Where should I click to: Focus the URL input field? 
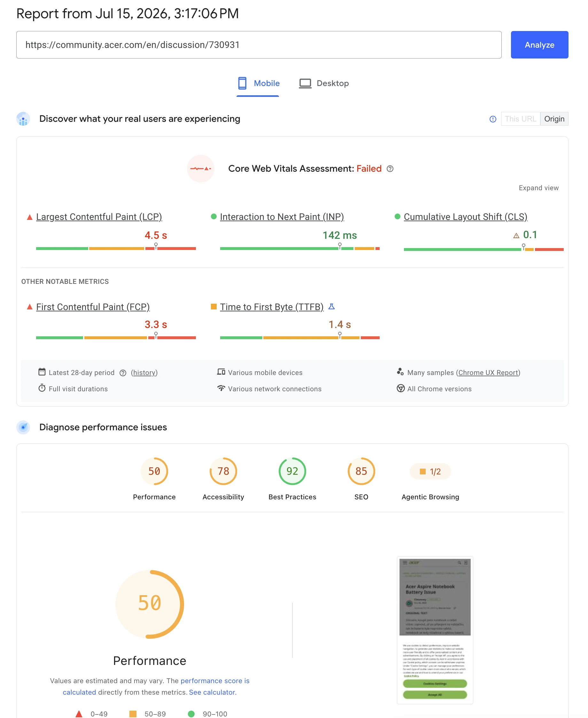coord(259,45)
